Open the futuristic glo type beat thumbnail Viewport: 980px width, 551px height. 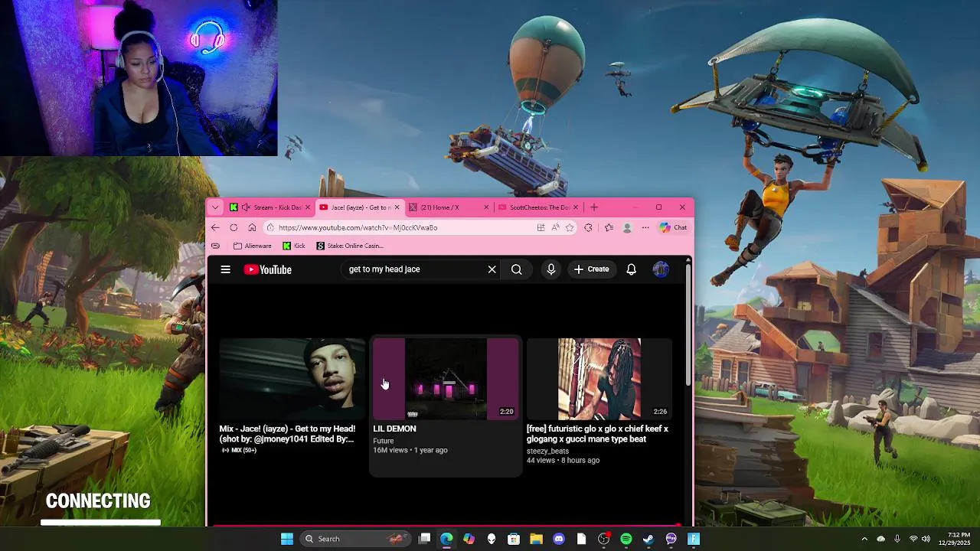[x=599, y=379]
